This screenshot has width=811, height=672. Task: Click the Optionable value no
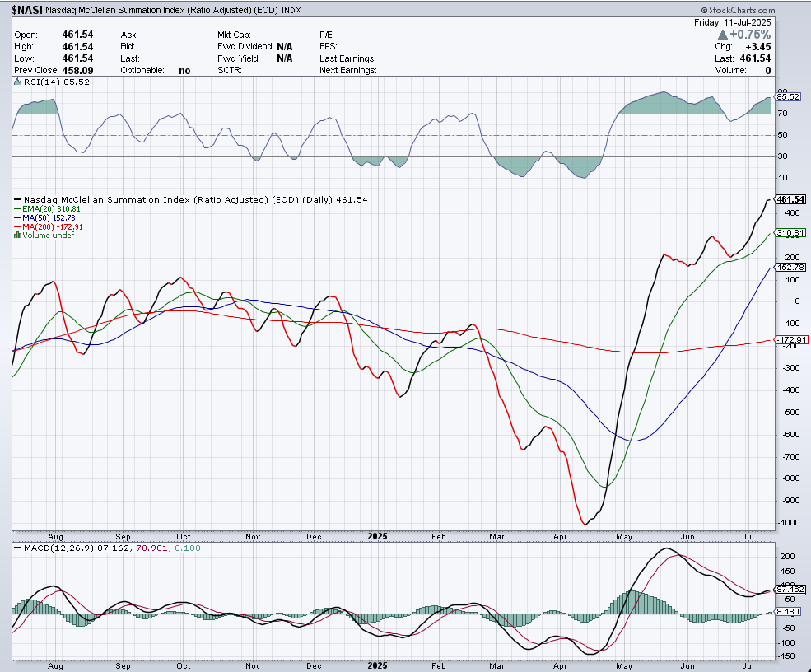click(x=184, y=70)
